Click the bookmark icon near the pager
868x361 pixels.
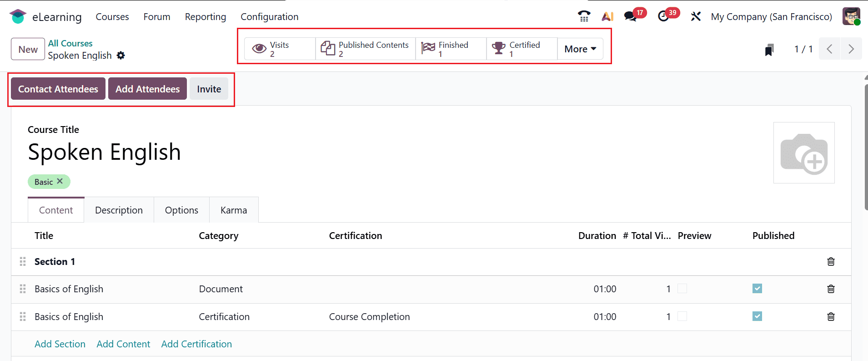769,49
